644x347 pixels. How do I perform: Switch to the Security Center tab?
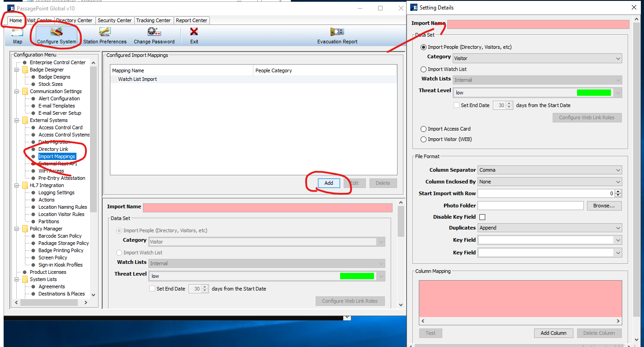(x=114, y=20)
